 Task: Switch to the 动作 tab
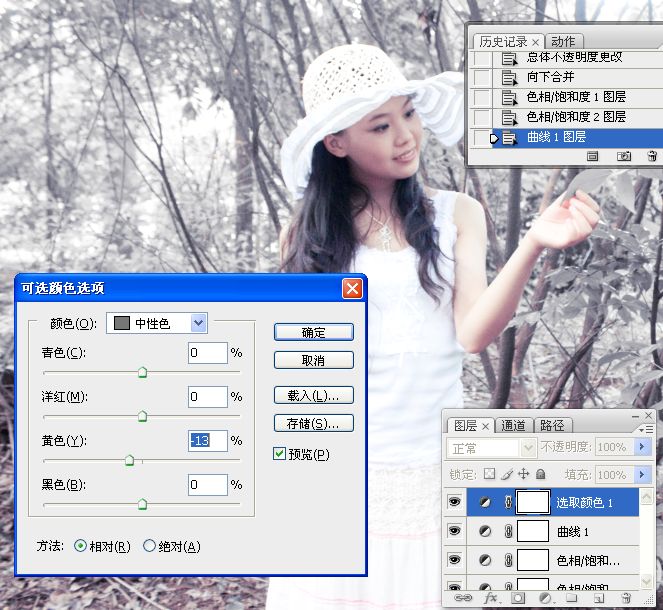[563, 42]
